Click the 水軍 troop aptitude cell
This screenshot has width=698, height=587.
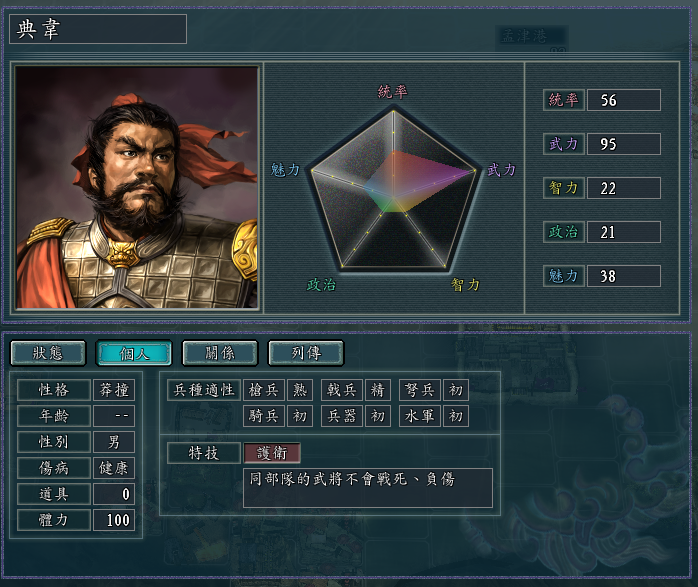coord(420,416)
